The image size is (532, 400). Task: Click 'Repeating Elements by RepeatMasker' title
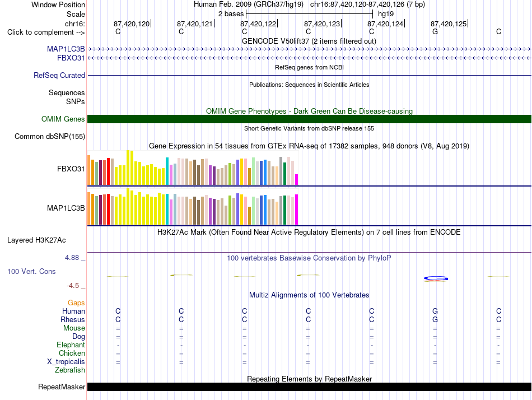[309, 379]
